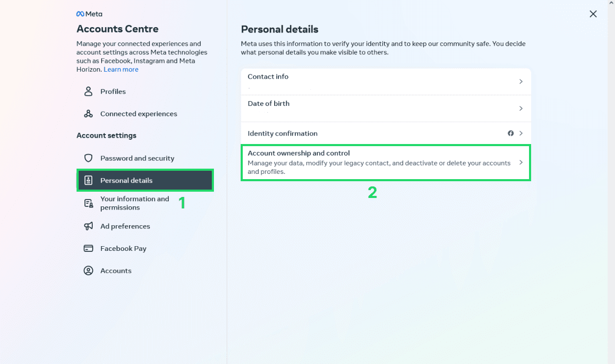The image size is (615, 364).
Task: Open the Learn more link
Action: coord(121,69)
